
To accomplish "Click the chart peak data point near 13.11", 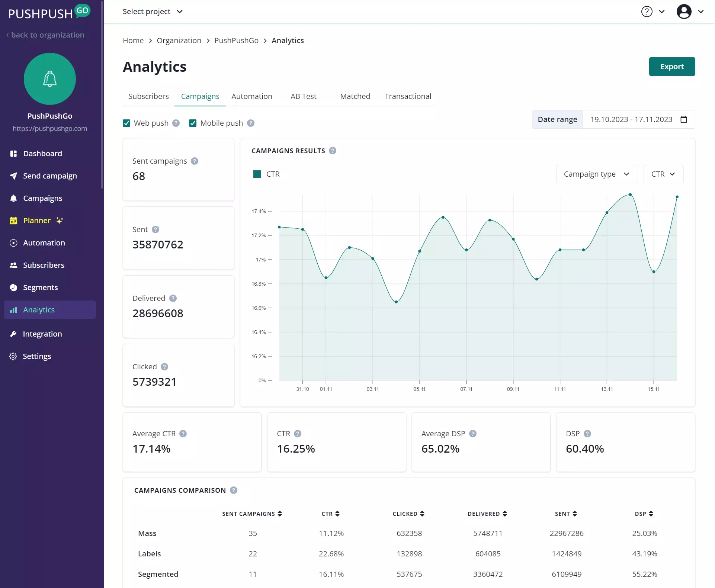I will (607, 213).
